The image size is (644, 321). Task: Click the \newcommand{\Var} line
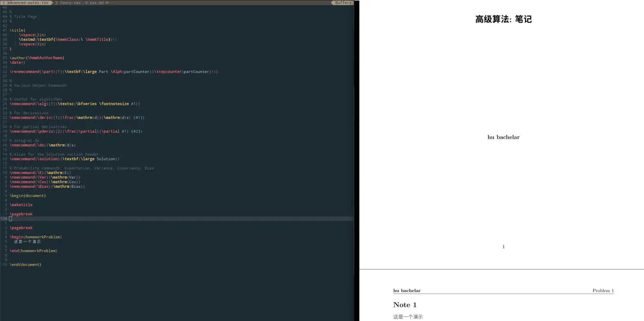click(x=45, y=177)
